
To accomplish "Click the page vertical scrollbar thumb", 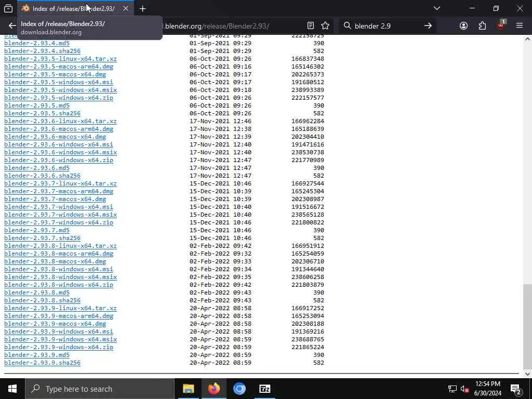I will pyautogui.click(x=527, y=326).
